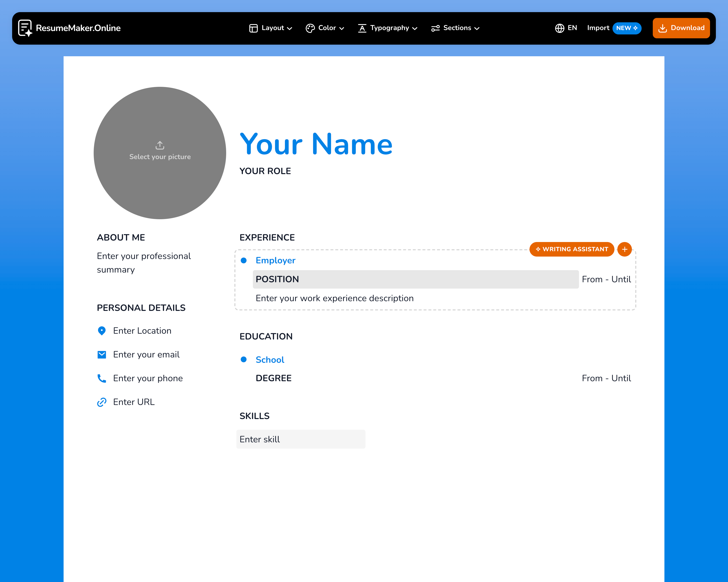728x582 pixels.
Task: Click the PERSONAL DETAILS heading
Action: pyautogui.click(x=141, y=308)
